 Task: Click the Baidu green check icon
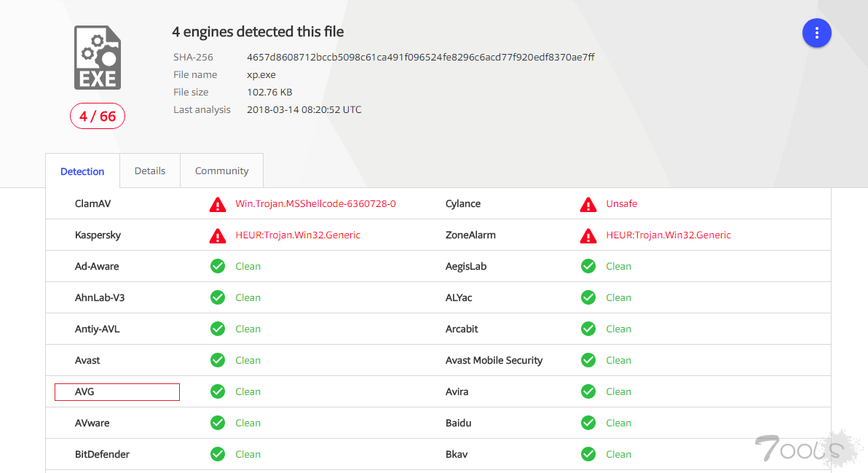(588, 423)
